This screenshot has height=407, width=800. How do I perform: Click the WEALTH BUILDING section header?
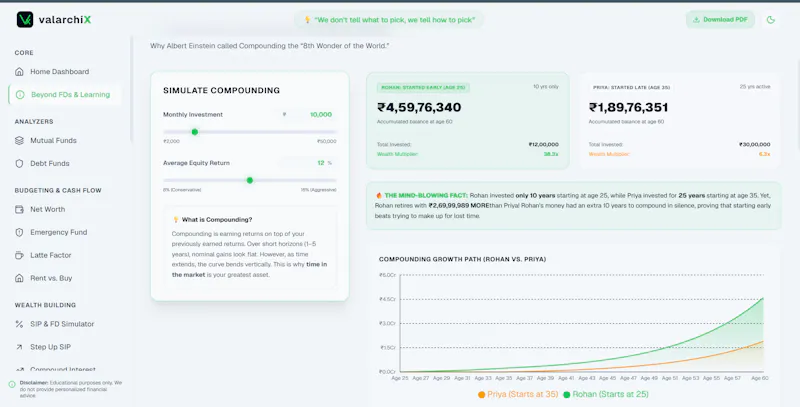45,305
